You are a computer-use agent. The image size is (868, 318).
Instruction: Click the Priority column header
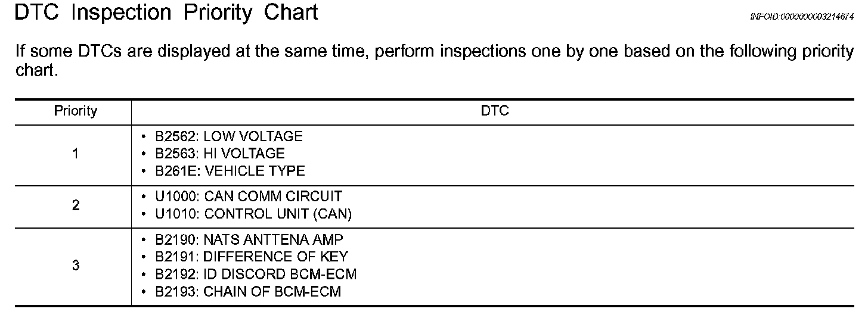(x=76, y=111)
